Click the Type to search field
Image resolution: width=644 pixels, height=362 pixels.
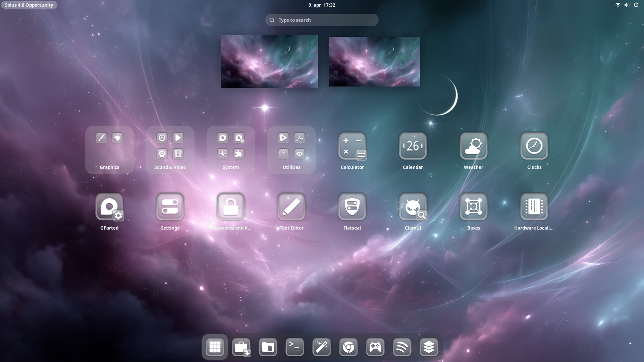click(x=322, y=20)
